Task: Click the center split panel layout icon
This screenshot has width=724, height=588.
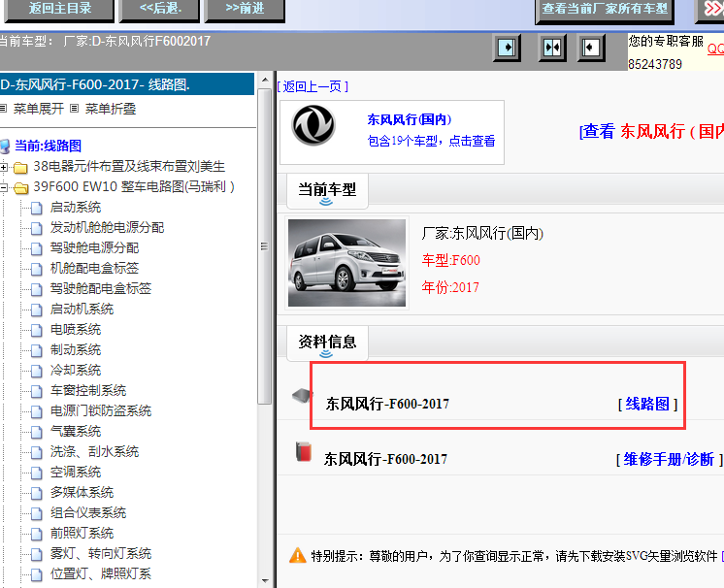Action: pos(552,48)
